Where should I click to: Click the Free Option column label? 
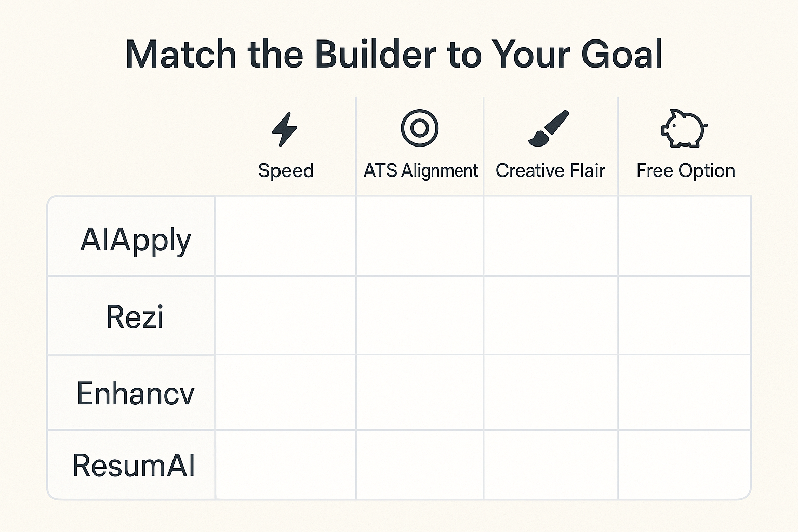pos(685,170)
